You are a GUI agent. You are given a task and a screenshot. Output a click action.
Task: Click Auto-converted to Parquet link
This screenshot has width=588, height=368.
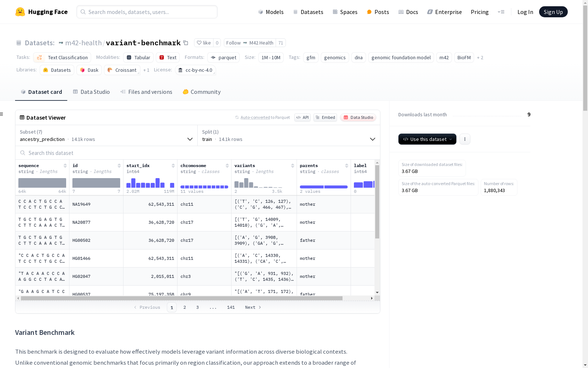click(262, 117)
